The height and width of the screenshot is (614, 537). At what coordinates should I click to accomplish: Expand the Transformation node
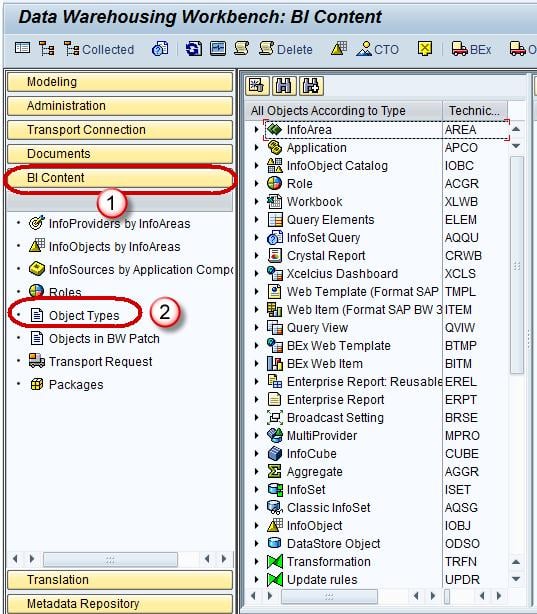[x=257, y=562]
